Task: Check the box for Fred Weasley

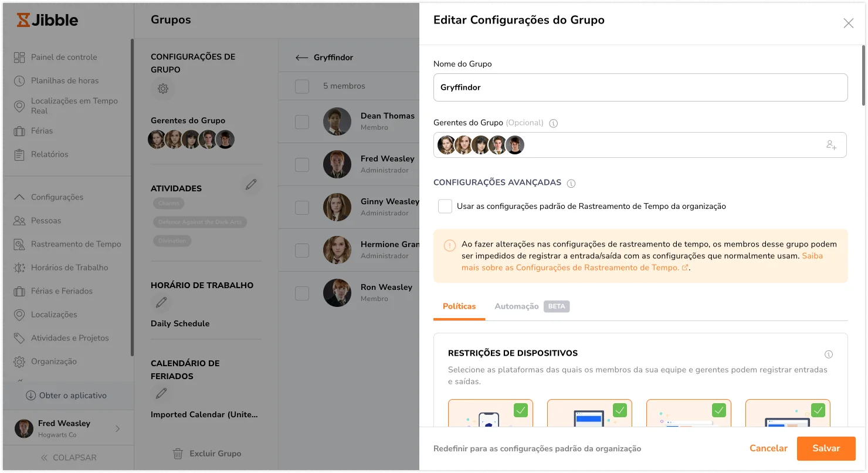Action: [302, 165]
